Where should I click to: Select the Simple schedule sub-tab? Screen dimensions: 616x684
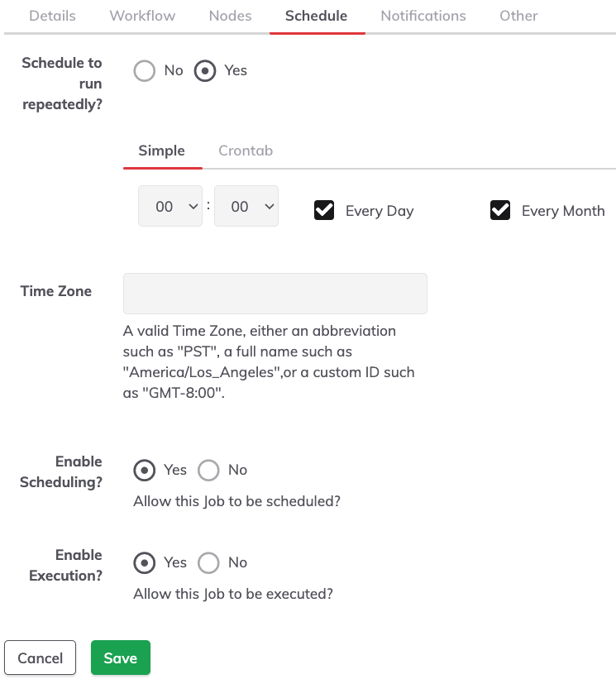click(x=162, y=151)
